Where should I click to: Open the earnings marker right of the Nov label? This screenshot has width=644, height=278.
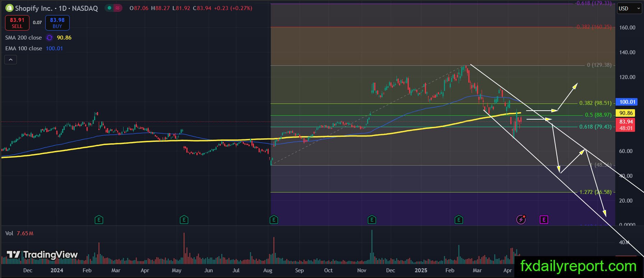pos(372,219)
